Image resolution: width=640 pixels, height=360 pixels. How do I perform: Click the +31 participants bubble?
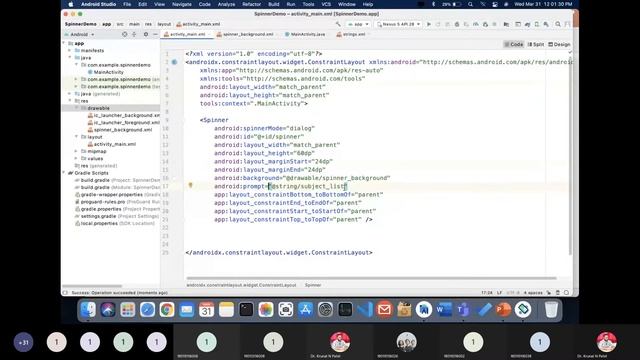point(23,342)
